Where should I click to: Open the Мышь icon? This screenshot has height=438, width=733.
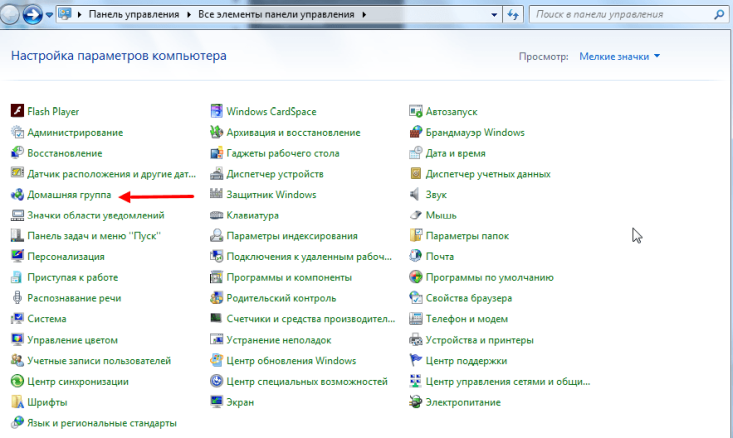pos(416,215)
